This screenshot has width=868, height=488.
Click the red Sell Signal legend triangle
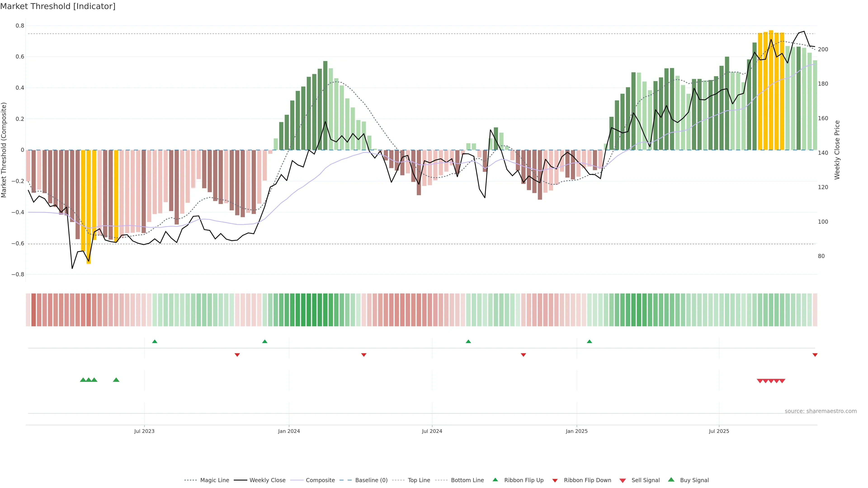pos(622,480)
